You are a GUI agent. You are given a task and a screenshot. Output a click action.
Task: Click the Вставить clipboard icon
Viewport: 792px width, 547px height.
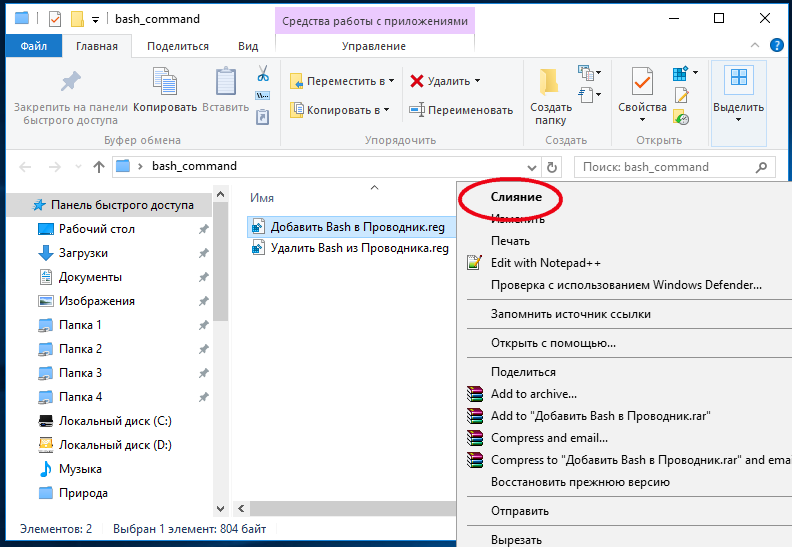coord(225,81)
